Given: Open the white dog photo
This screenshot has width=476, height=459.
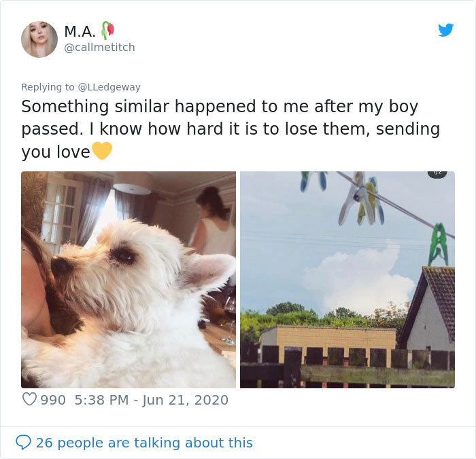Looking at the screenshot, I should tap(129, 279).
